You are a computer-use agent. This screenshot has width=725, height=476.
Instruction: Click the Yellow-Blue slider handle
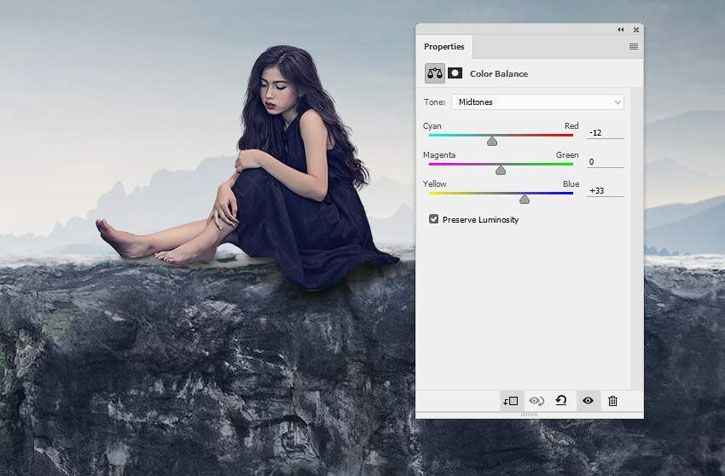click(x=524, y=199)
